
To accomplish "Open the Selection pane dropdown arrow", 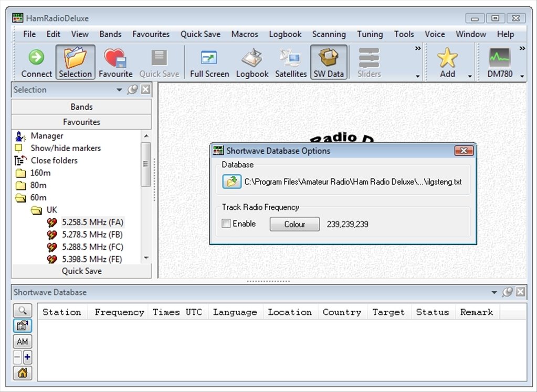I will (x=119, y=90).
